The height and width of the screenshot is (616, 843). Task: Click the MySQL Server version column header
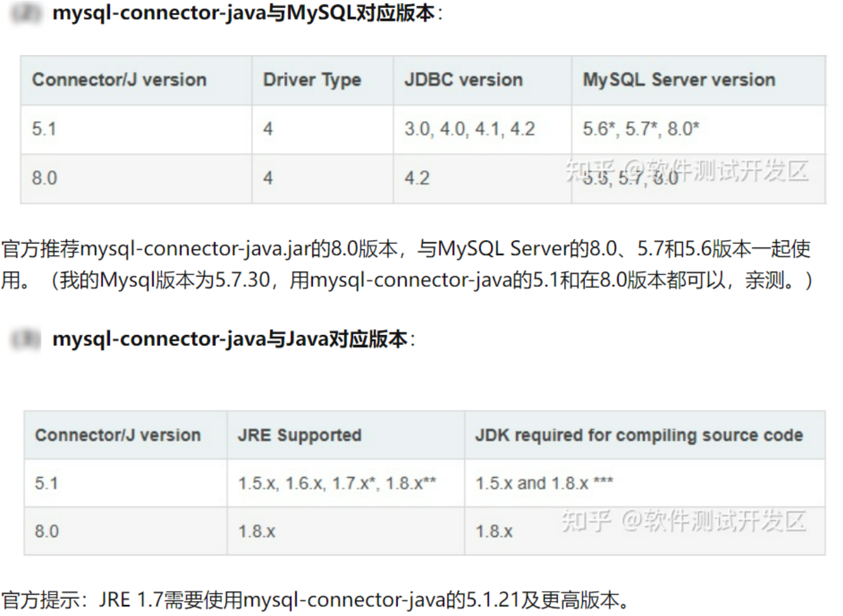[678, 80]
